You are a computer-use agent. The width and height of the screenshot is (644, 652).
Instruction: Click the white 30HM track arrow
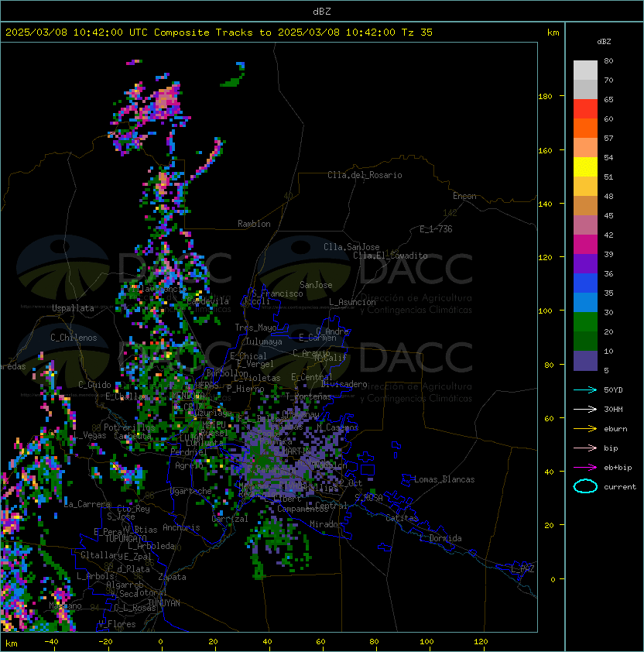coord(585,409)
